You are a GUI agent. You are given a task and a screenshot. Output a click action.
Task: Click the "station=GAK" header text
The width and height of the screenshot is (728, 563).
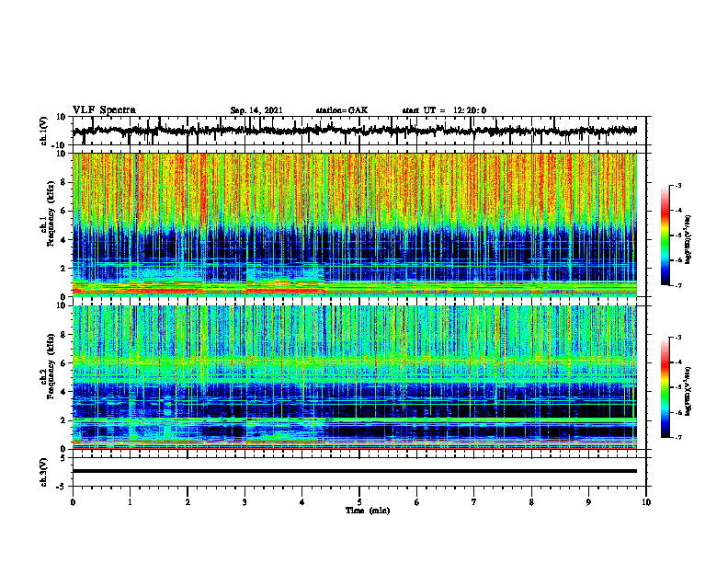click(x=342, y=110)
